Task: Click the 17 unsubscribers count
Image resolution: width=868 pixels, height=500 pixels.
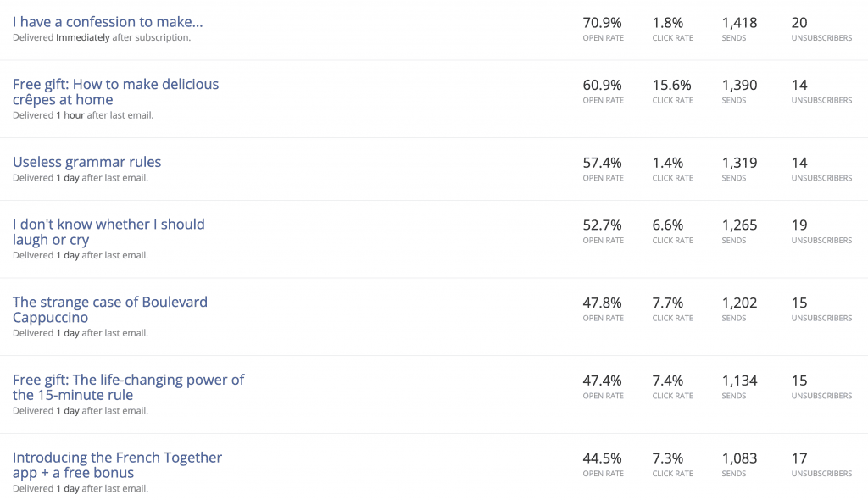Action: (x=799, y=458)
